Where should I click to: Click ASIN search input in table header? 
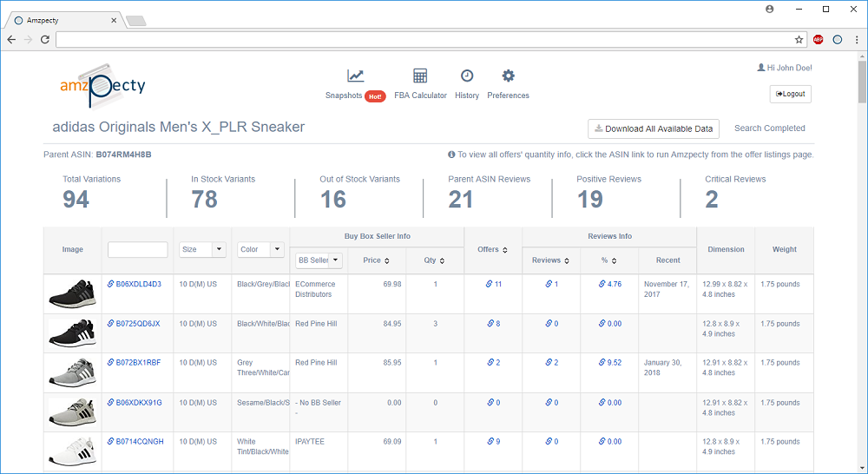[138, 250]
